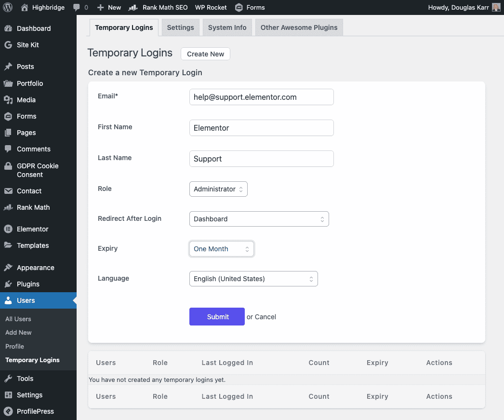Open the Expiry dropdown showing One Month

click(221, 249)
